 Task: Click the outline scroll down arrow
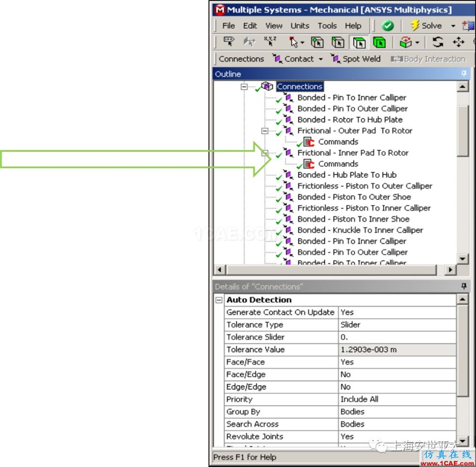[463, 259]
